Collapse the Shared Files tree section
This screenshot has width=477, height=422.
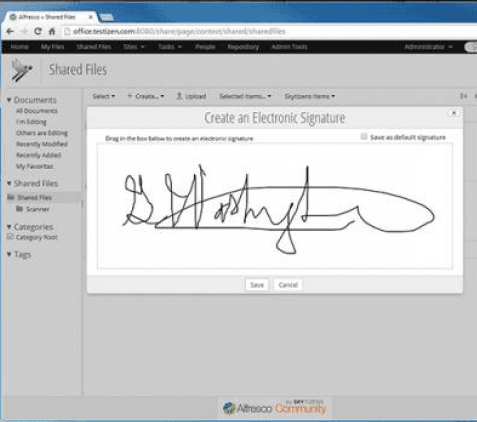pyautogui.click(x=9, y=183)
